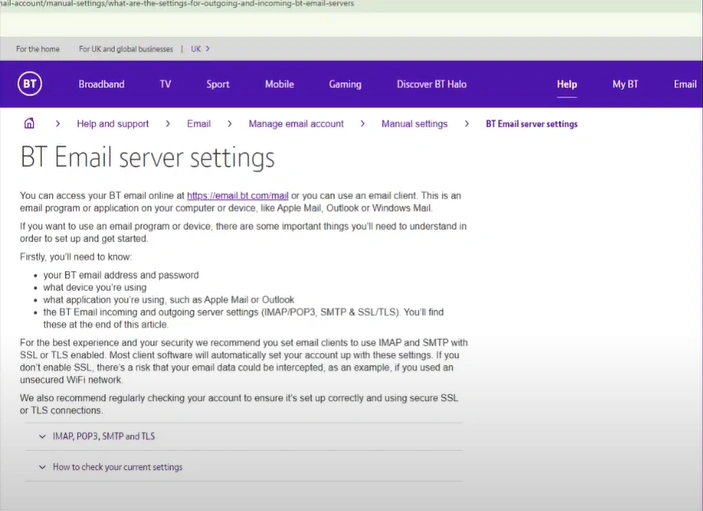Go to home icon in breadcrumb
This screenshot has width=703, height=511.
pyautogui.click(x=29, y=123)
